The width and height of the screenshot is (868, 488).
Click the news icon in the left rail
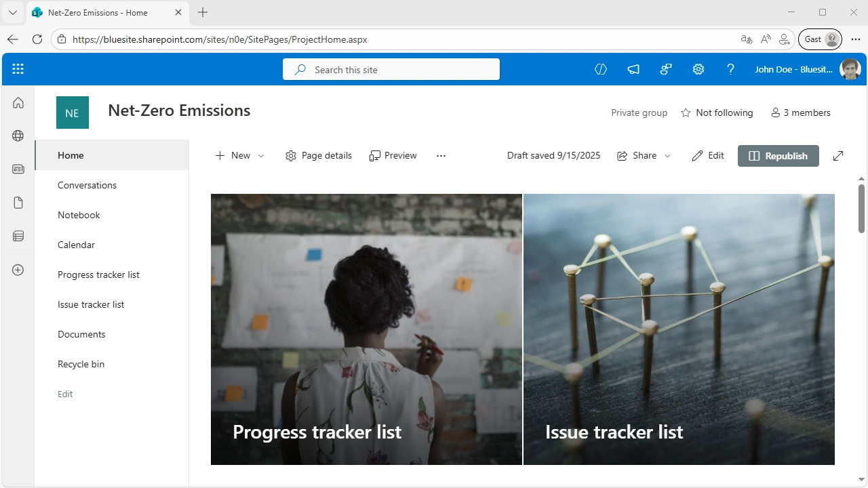18,169
